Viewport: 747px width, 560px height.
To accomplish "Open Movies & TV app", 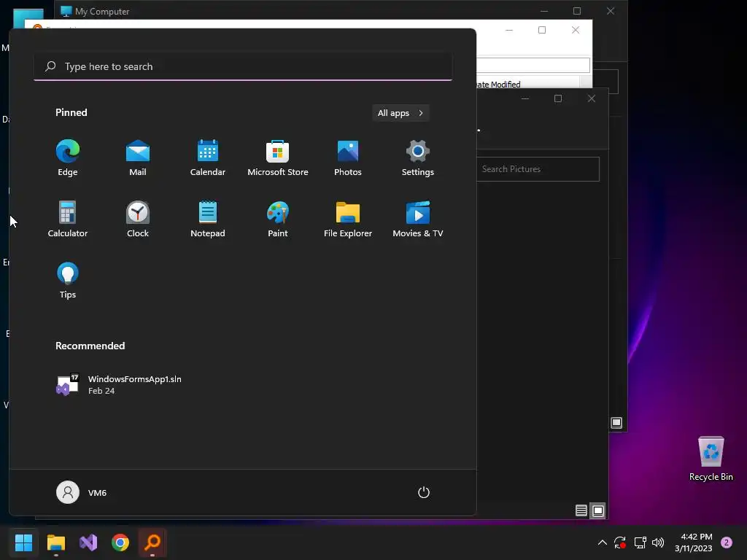I will (x=418, y=219).
